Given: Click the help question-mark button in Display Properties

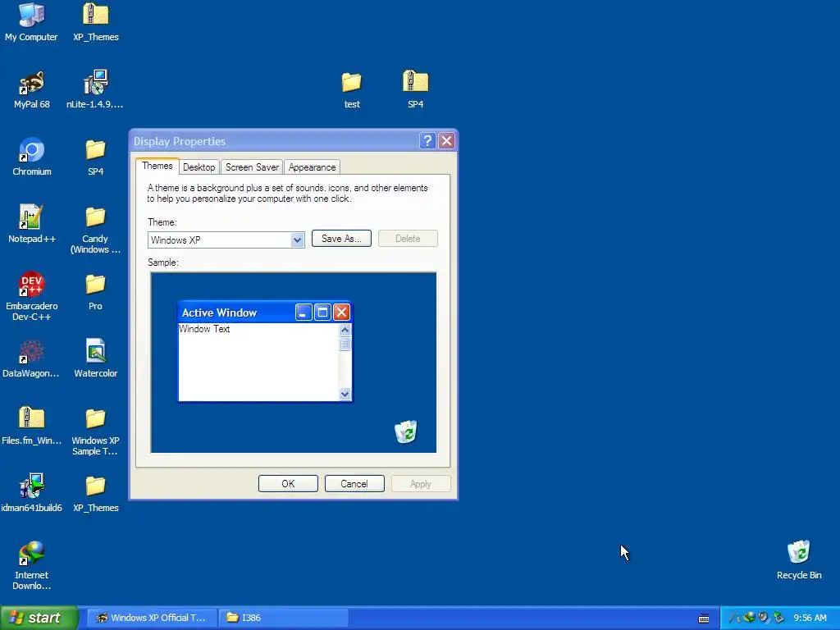Looking at the screenshot, I should [x=427, y=141].
